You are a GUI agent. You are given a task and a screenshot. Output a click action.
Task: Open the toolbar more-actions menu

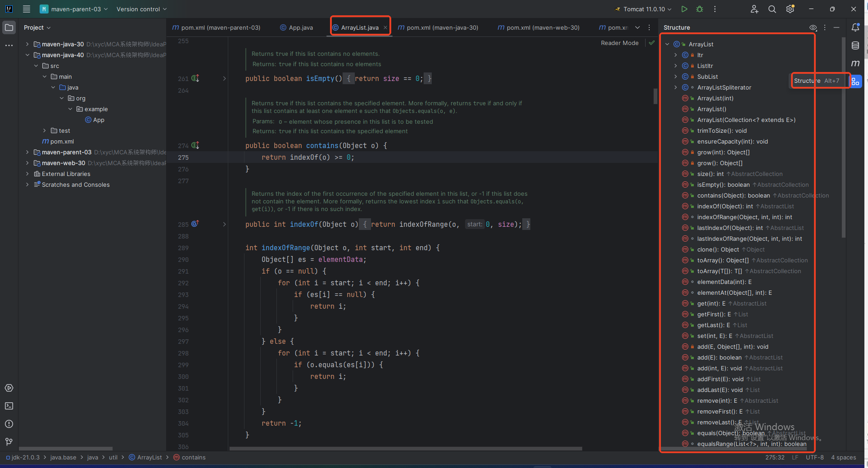coord(715,9)
